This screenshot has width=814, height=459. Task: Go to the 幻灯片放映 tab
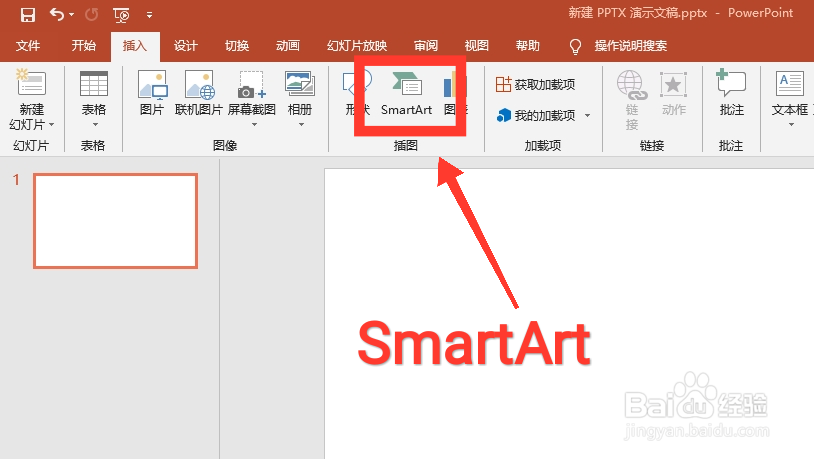click(x=357, y=46)
